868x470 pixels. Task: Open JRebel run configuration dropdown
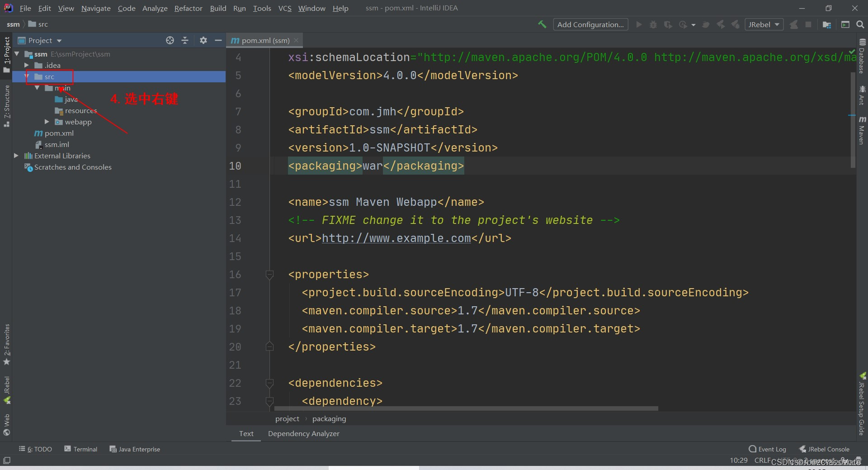764,24
